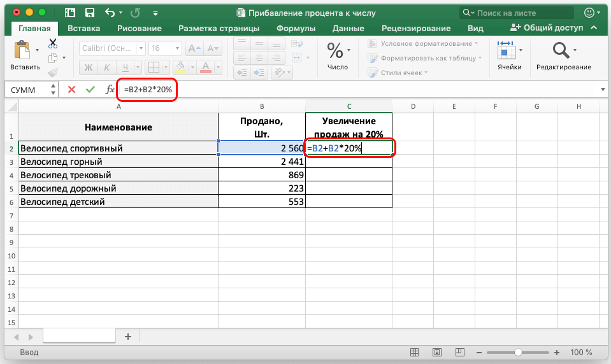Open Insert Function fx button
The image size is (611, 364).
110,90
